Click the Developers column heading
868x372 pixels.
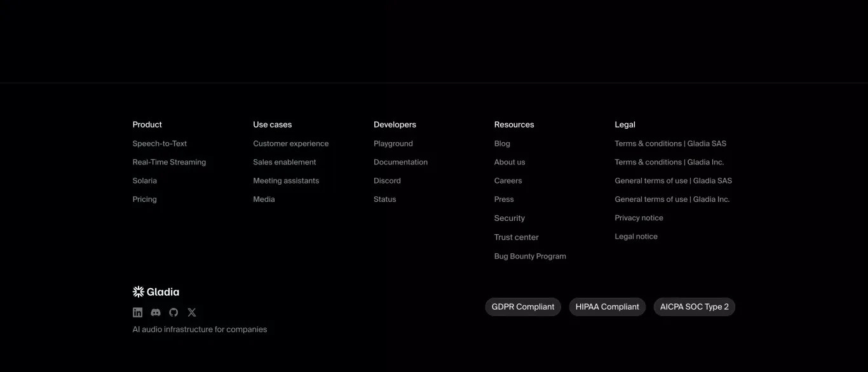(395, 124)
